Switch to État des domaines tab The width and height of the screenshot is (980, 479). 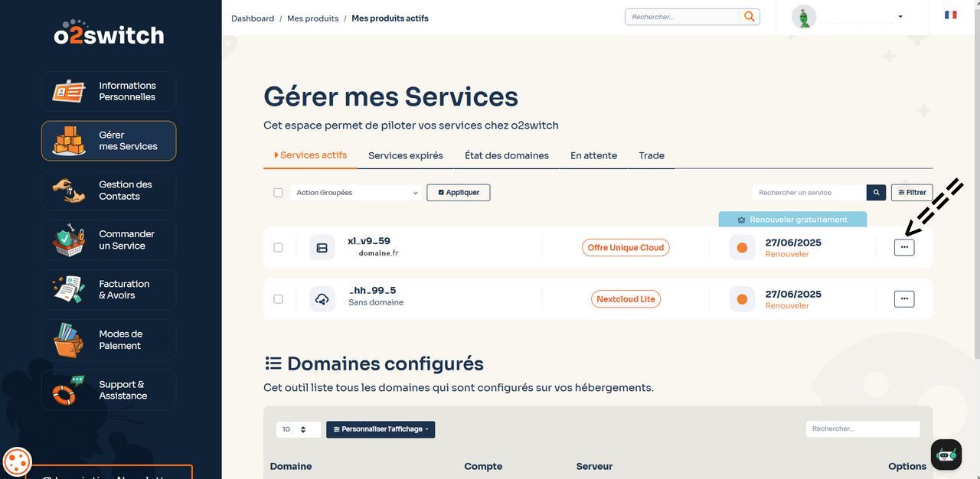coord(506,155)
